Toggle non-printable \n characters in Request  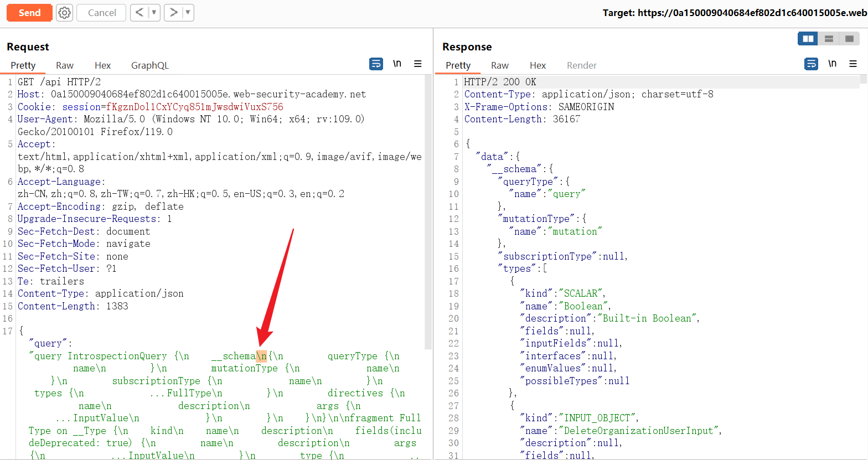click(x=397, y=64)
